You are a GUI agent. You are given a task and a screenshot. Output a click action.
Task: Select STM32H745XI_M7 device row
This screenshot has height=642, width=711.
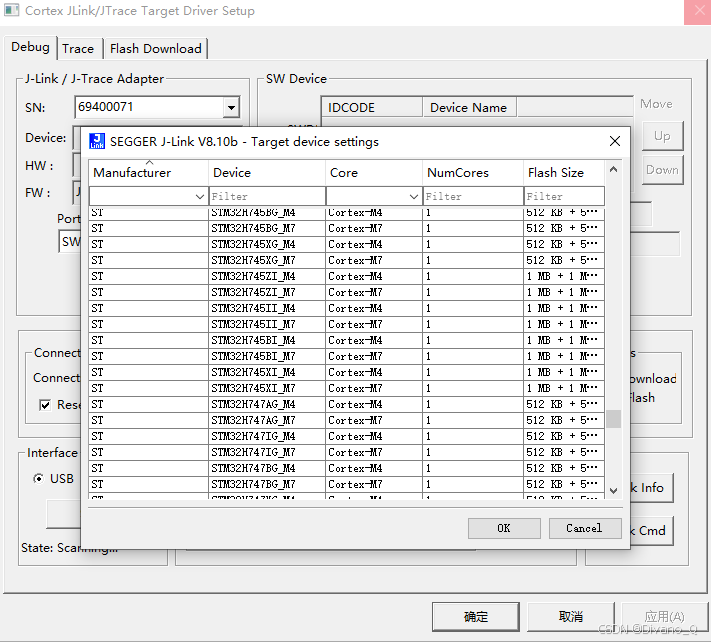pyautogui.click(x=346, y=389)
